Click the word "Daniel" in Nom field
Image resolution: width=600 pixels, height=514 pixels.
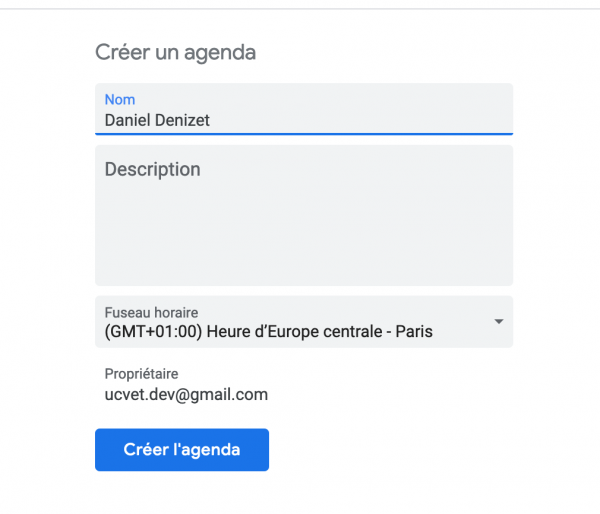pos(128,121)
